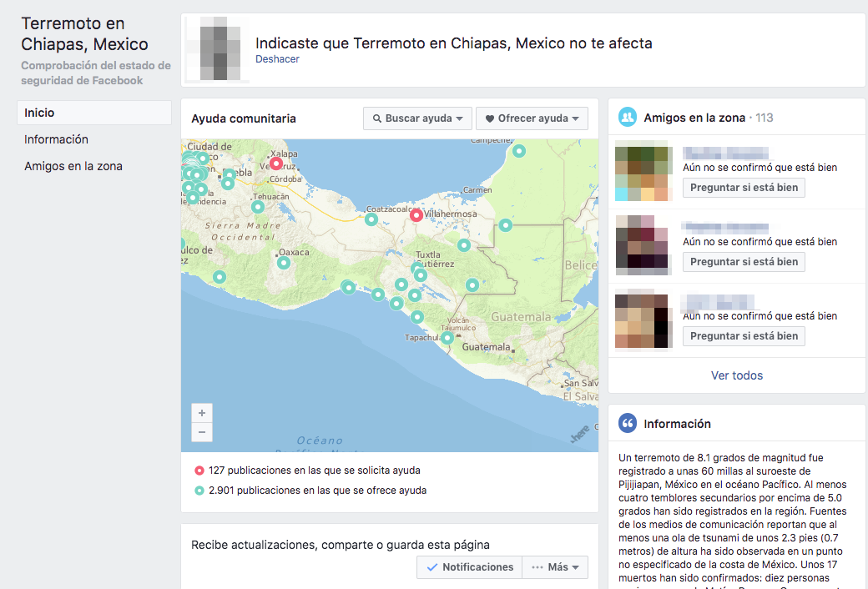The image size is (868, 589).
Task: Go to Amigos en la zona sidebar item
Action: click(73, 166)
